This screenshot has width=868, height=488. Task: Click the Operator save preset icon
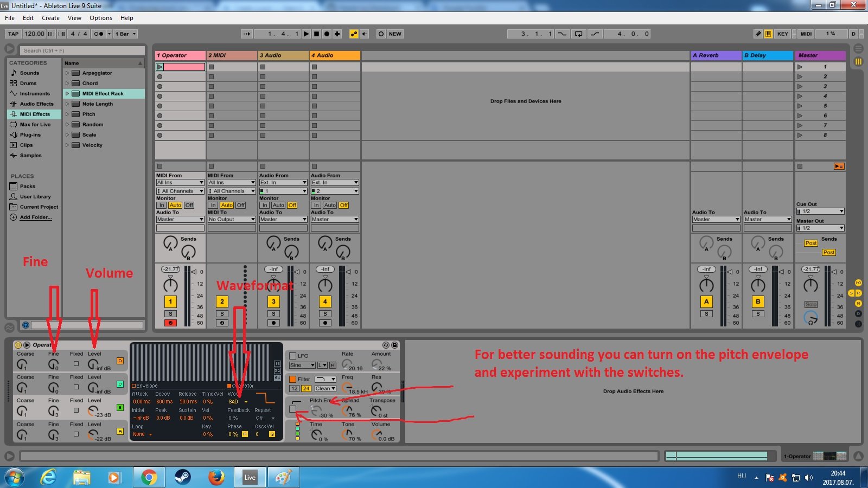[x=394, y=345]
